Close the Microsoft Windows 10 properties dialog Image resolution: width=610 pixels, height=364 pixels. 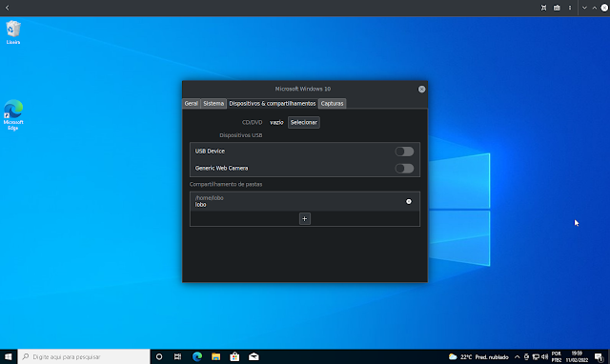pos(421,89)
